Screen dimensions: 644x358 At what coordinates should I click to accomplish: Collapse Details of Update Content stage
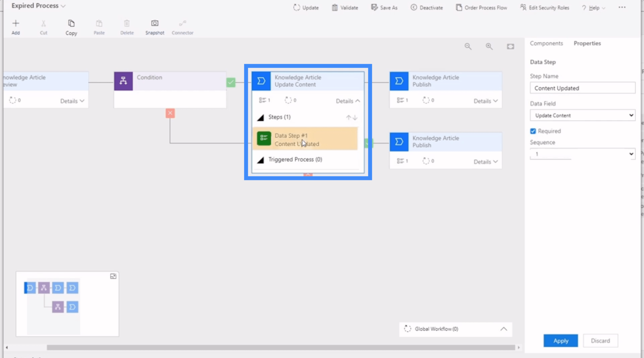coord(348,101)
